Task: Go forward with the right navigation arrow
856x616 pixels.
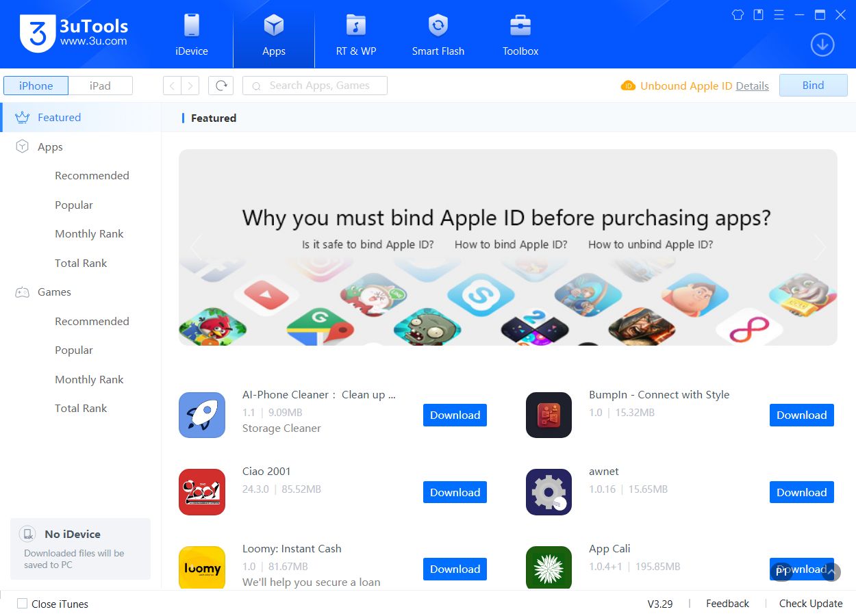Action: (x=190, y=86)
